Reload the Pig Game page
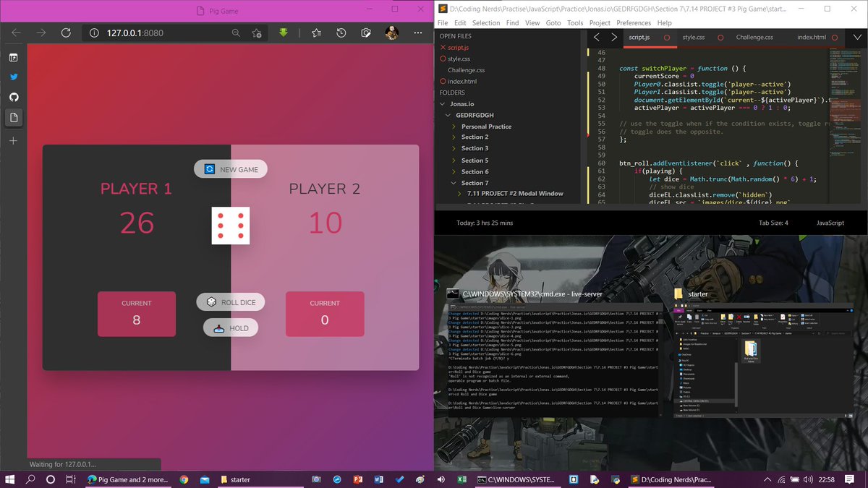The height and width of the screenshot is (488, 868). (67, 33)
